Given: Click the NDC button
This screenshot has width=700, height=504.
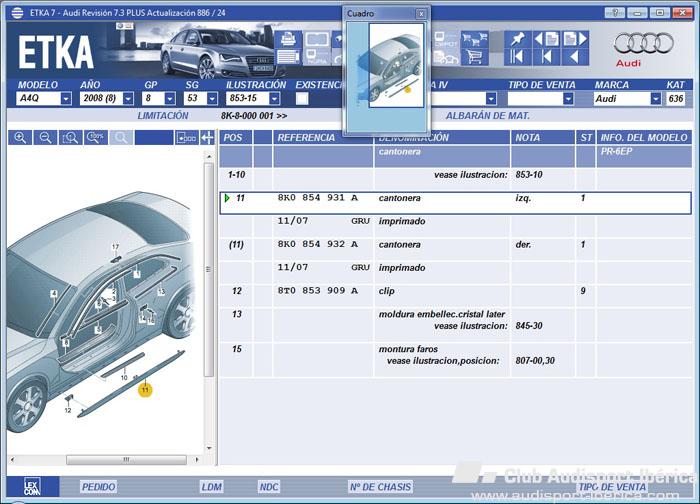Looking at the screenshot, I should pyautogui.click(x=269, y=487).
